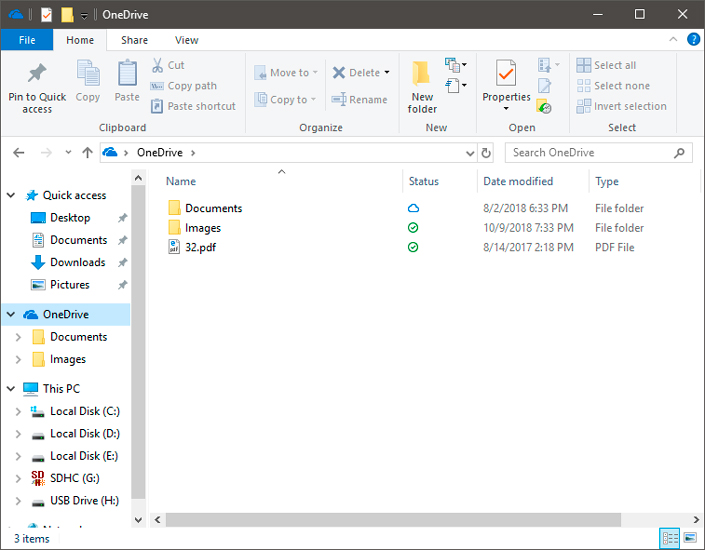The width and height of the screenshot is (705, 550).
Task: Click Copy path in Clipboard group
Action: [183, 85]
